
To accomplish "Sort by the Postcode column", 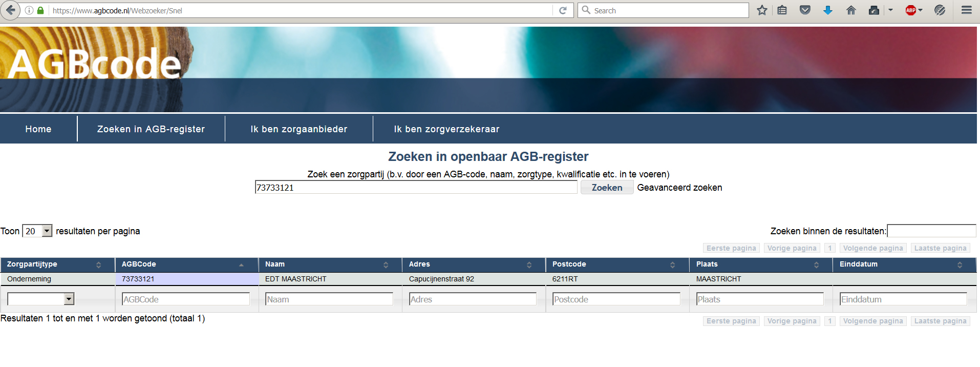I will tap(617, 264).
